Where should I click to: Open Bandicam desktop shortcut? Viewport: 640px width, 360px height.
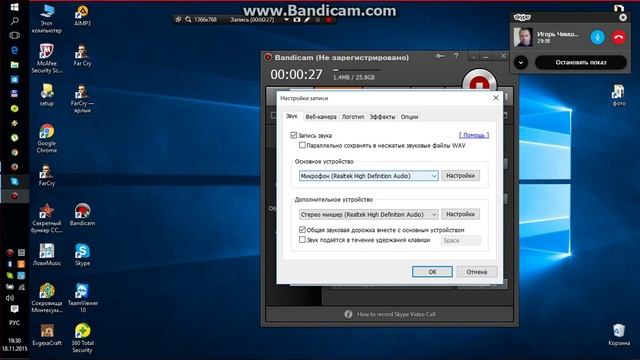pyautogui.click(x=82, y=215)
